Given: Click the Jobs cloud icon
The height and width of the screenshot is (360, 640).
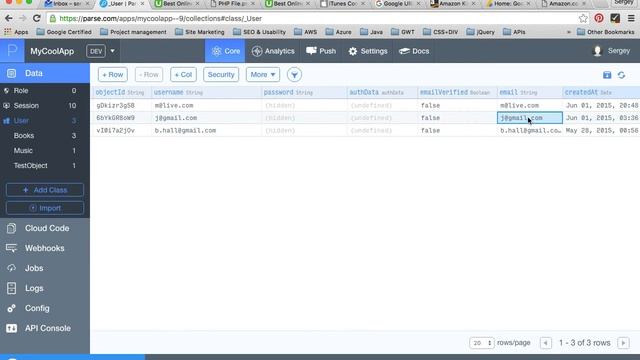Looking at the screenshot, I should [11, 268].
